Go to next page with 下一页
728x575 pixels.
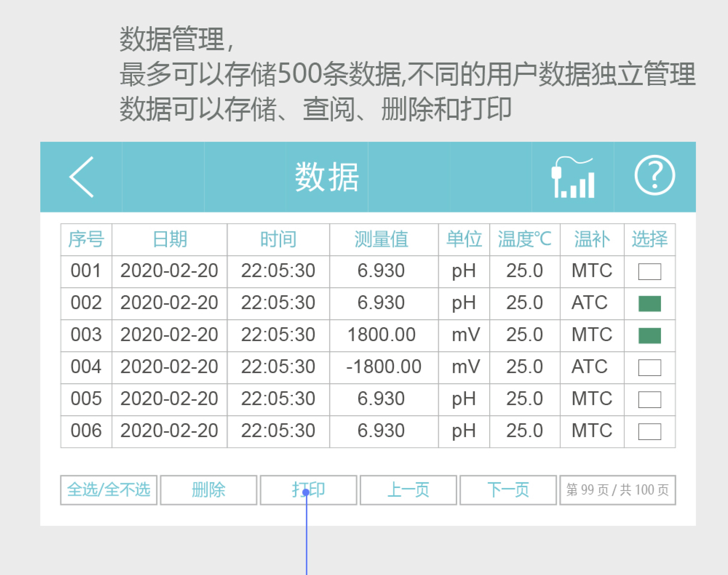508,490
